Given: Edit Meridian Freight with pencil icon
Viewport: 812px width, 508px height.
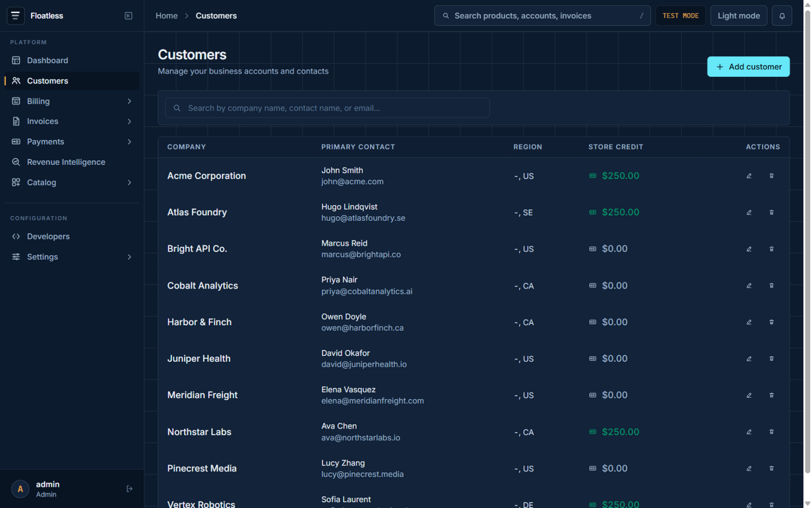Looking at the screenshot, I should 749,395.
